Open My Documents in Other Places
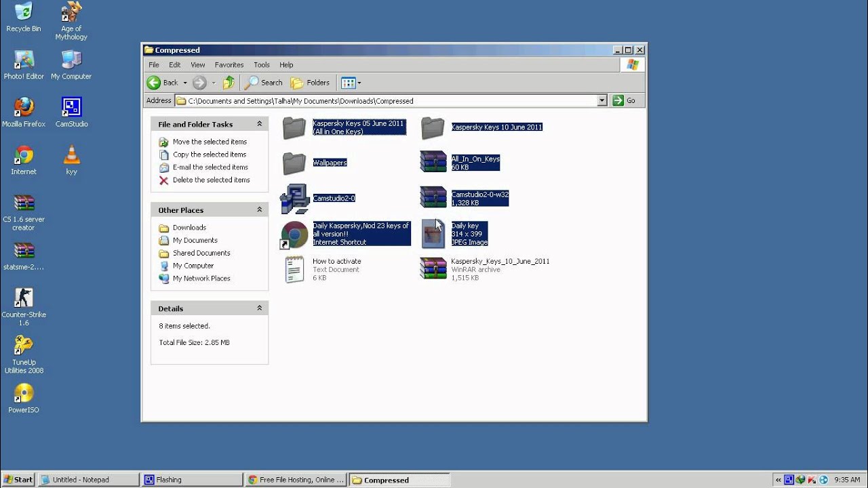The height and width of the screenshot is (488, 868). pyautogui.click(x=195, y=241)
